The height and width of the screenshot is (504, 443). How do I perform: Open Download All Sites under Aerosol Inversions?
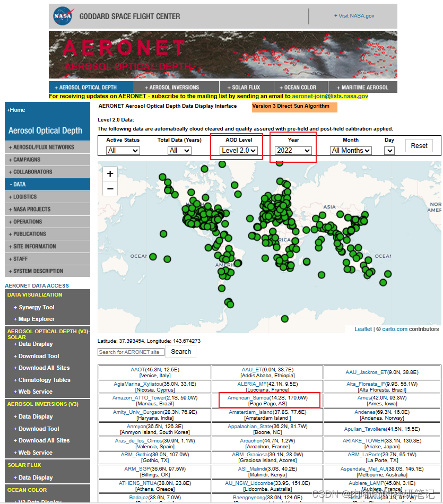pyautogui.click(x=41, y=440)
